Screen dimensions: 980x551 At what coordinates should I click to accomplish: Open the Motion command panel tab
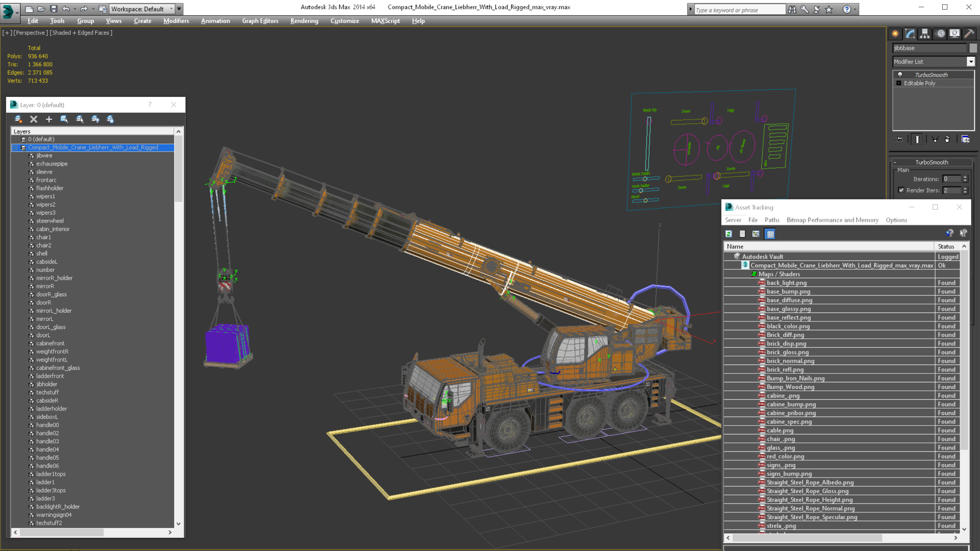(x=940, y=34)
